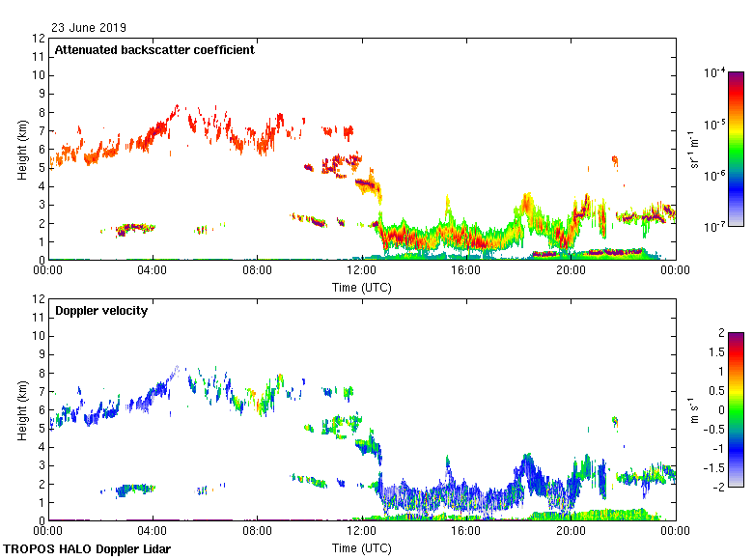Click the 'Height (km)' label of the bottom plot
Viewport: 753px width, 560px height.
[x=21, y=409]
